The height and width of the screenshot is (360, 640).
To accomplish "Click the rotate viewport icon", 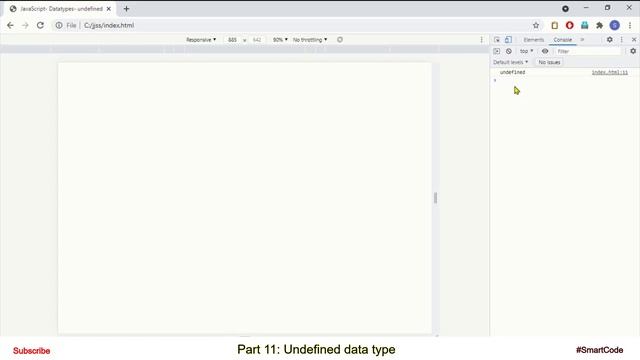I will pyautogui.click(x=340, y=40).
